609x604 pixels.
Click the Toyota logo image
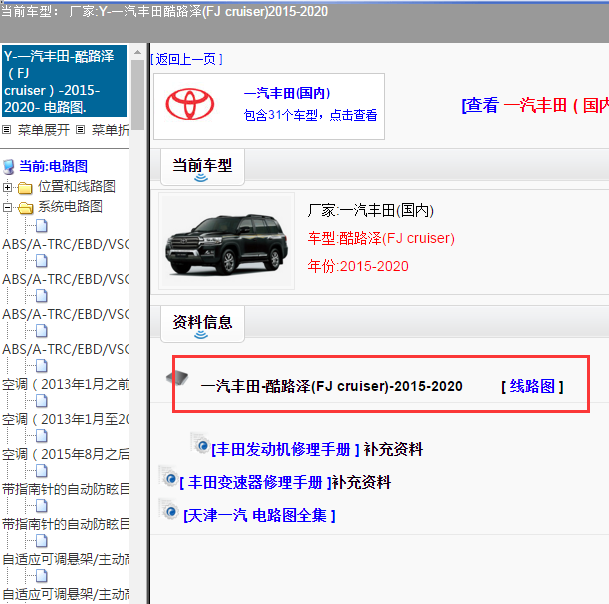click(190, 105)
